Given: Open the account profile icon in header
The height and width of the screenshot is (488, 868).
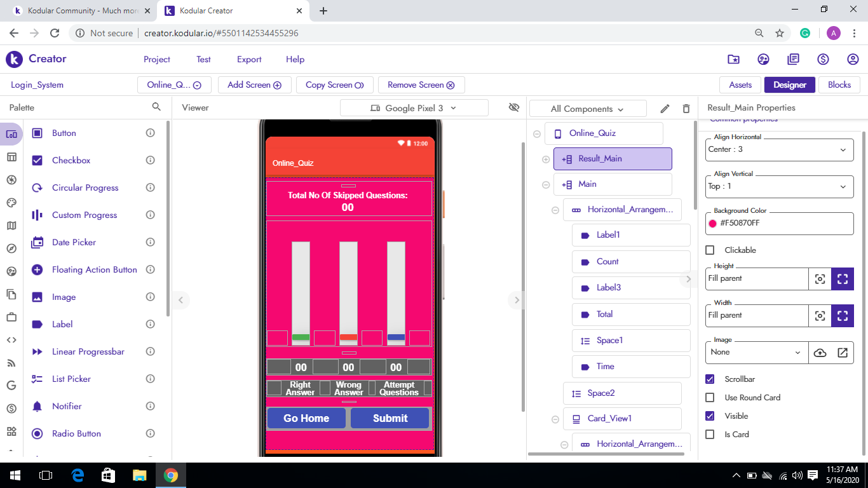Looking at the screenshot, I should [853, 59].
